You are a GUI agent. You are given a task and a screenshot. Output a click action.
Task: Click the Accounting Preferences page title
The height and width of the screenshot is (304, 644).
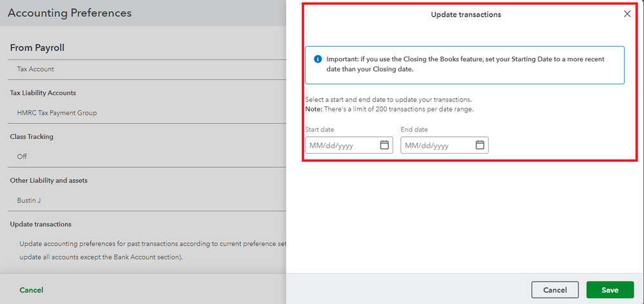[x=70, y=13]
